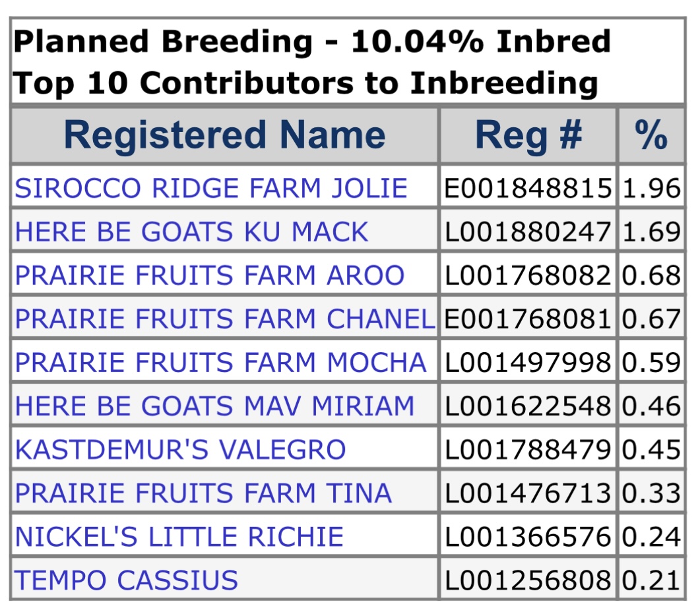Click registration number L001788479
Screen dimensions: 700x612
click(x=528, y=450)
